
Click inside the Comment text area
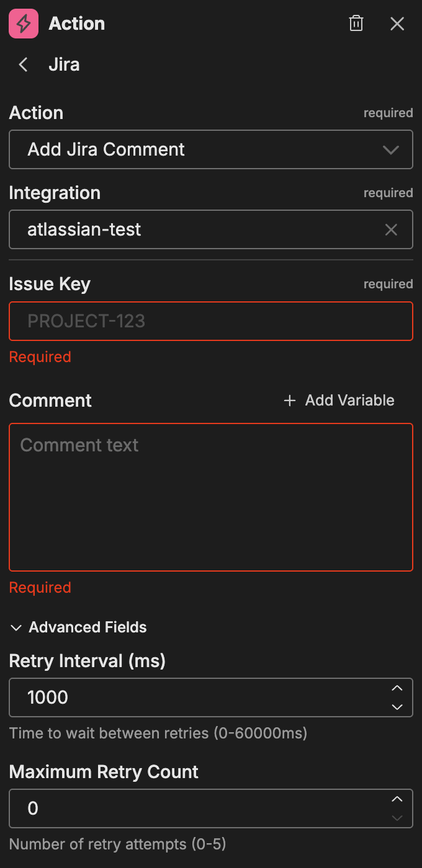pos(211,496)
